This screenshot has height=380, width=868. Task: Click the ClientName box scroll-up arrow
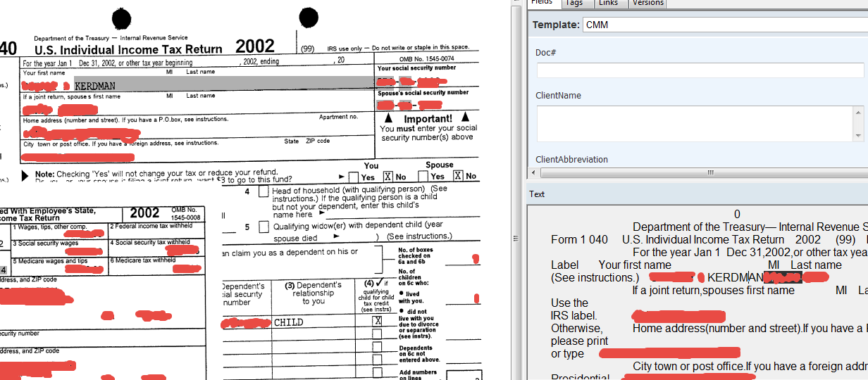point(858,112)
